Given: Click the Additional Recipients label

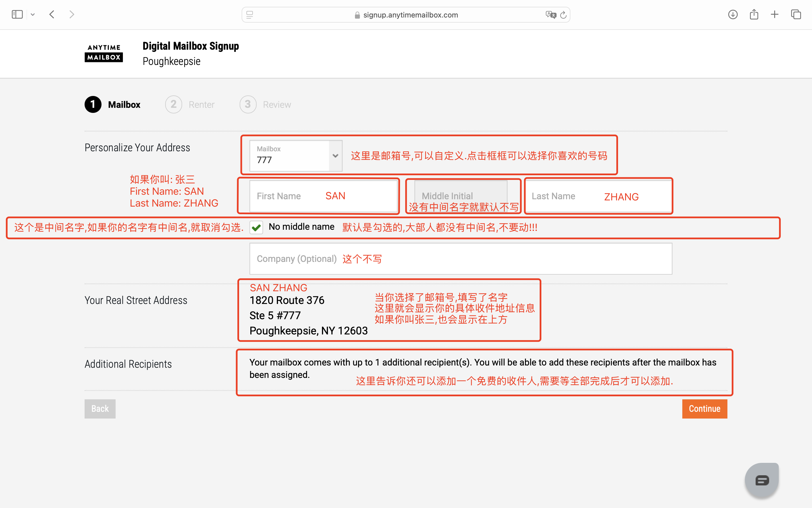Looking at the screenshot, I should click(128, 364).
